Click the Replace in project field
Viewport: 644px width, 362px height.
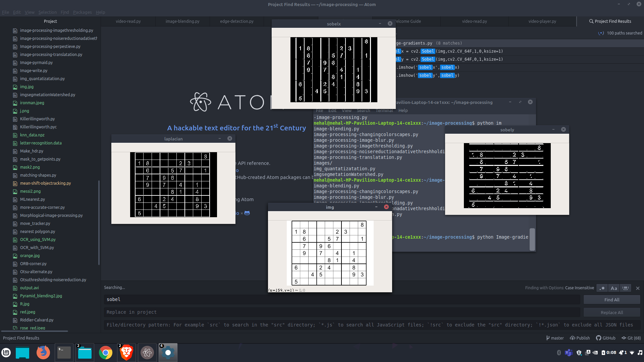point(341,312)
